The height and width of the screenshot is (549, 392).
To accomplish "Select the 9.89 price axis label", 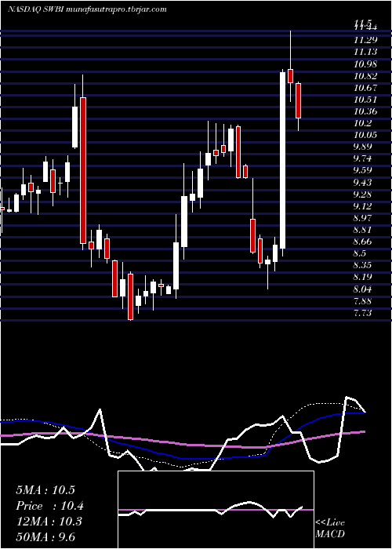I will (362, 147).
